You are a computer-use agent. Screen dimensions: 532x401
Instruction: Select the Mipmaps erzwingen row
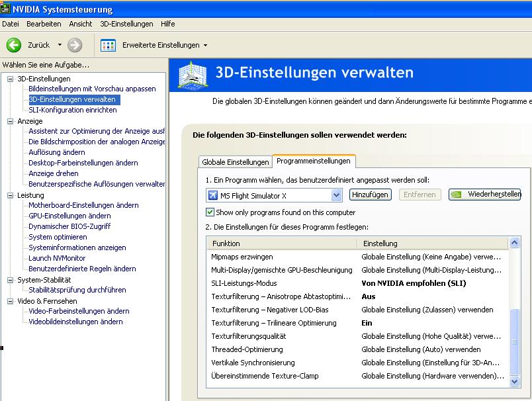(x=357, y=257)
